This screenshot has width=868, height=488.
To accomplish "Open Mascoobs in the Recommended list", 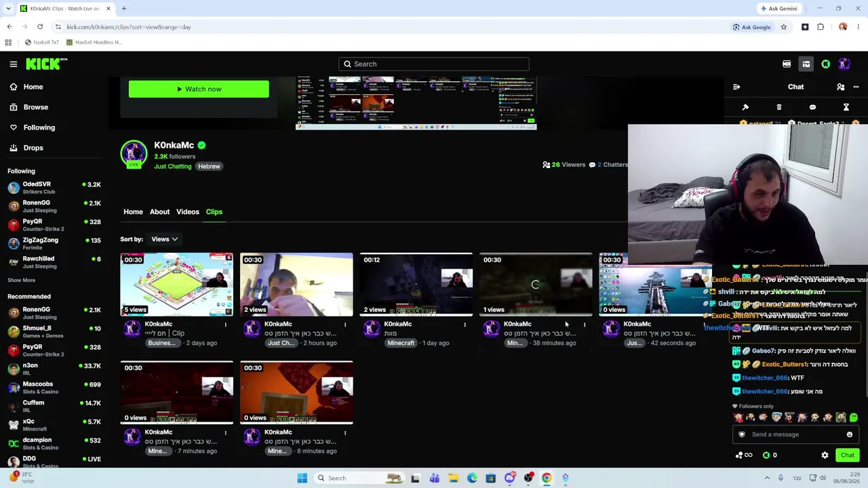I will point(54,388).
